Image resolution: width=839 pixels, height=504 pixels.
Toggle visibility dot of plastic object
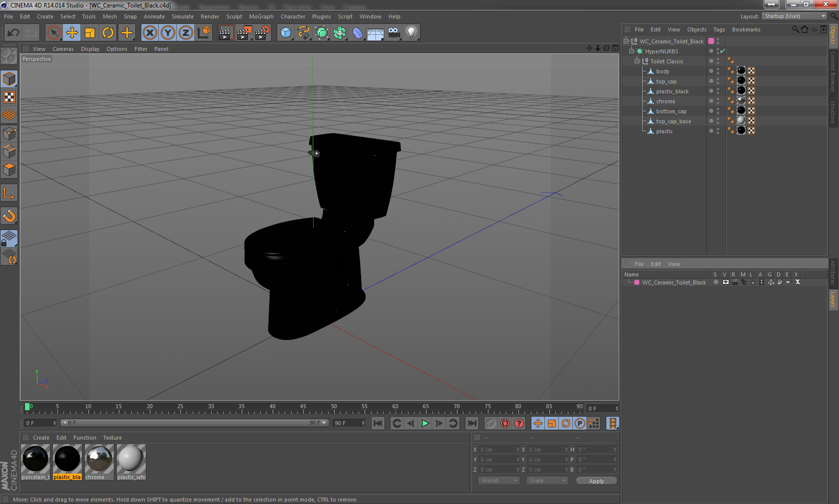pos(711,131)
